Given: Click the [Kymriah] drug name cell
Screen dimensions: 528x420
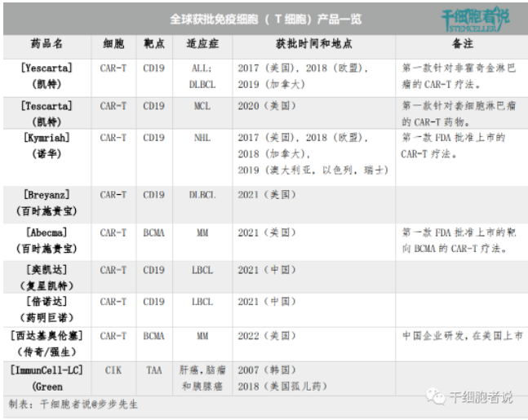Looking at the screenshot, I should (x=47, y=145).
